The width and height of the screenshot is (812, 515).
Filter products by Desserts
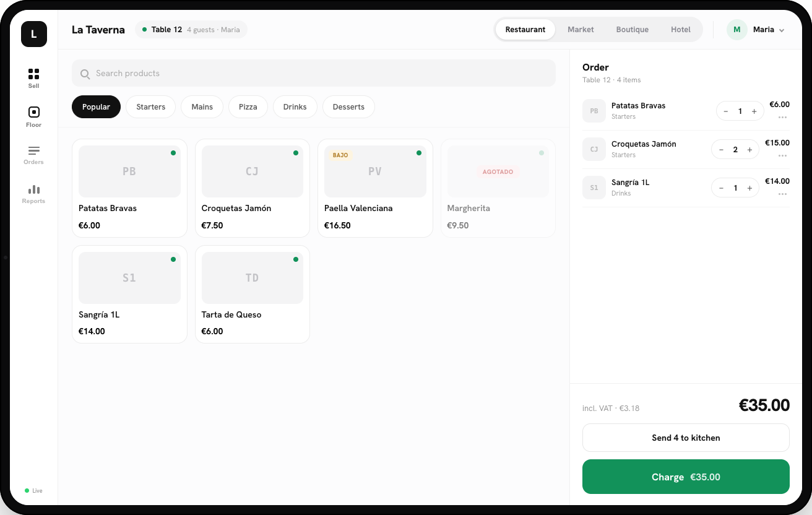(x=348, y=107)
